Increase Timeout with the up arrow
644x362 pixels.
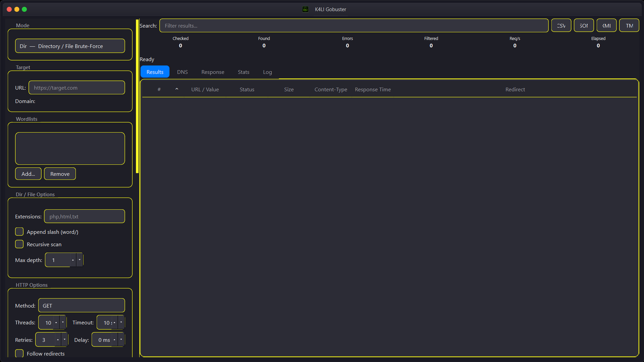[114, 323]
